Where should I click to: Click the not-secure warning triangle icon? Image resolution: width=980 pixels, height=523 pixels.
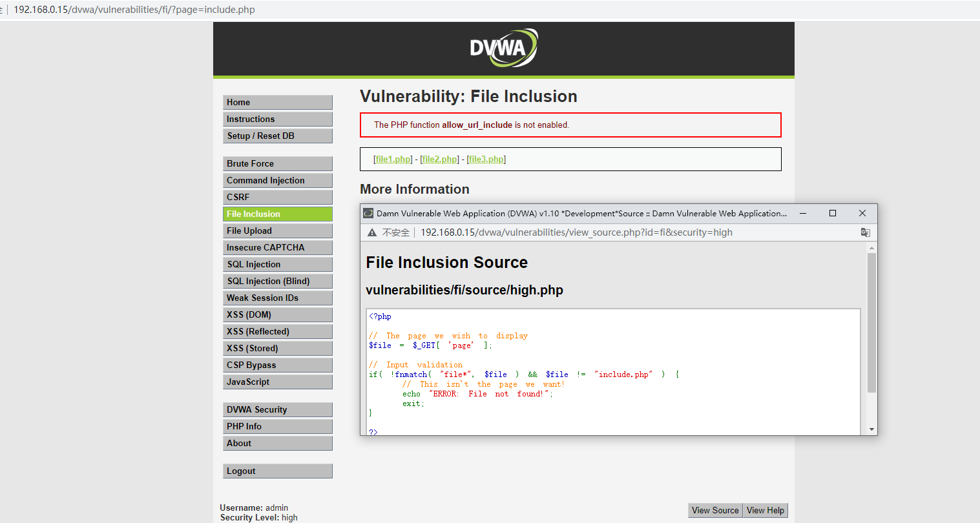point(372,232)
